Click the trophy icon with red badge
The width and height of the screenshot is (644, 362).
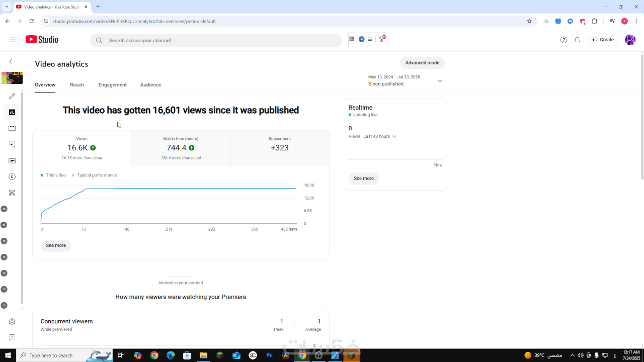pyautogui.click(x=382, y=39)
